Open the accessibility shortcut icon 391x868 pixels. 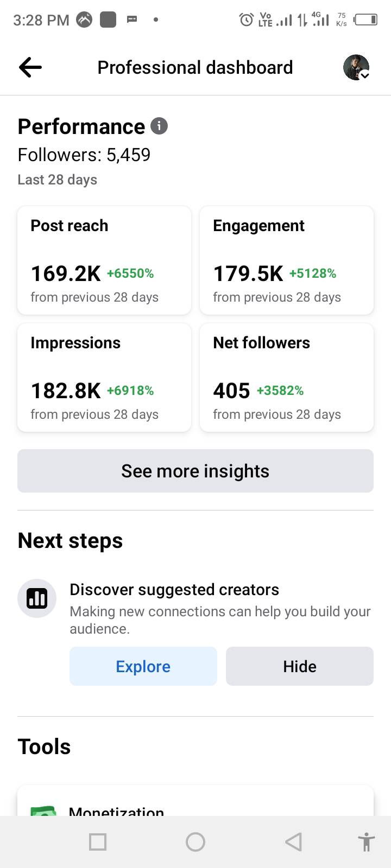pyautogui.click(x=367, y=842)
